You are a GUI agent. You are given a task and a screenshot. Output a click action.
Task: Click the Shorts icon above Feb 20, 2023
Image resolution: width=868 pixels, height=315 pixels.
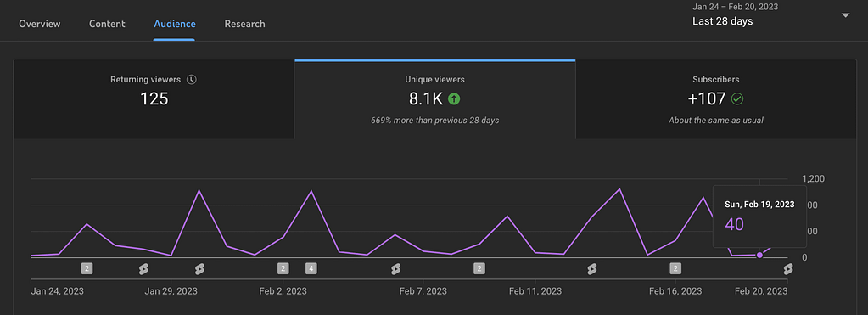[x=788, y=269]
